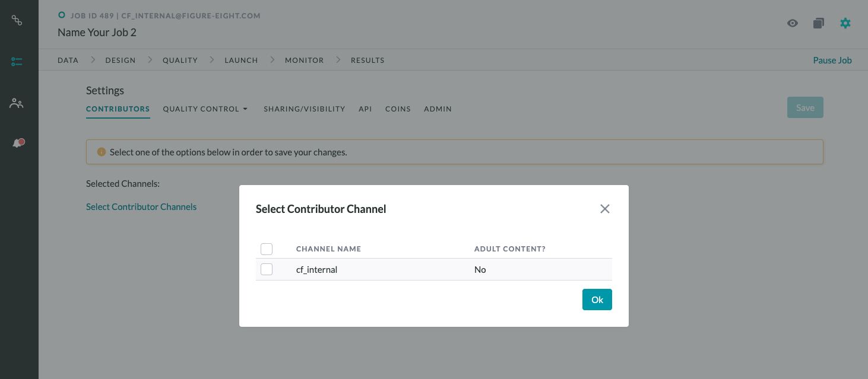Go to the DESIGN step
868x379 pixels.
pos(121,60)
